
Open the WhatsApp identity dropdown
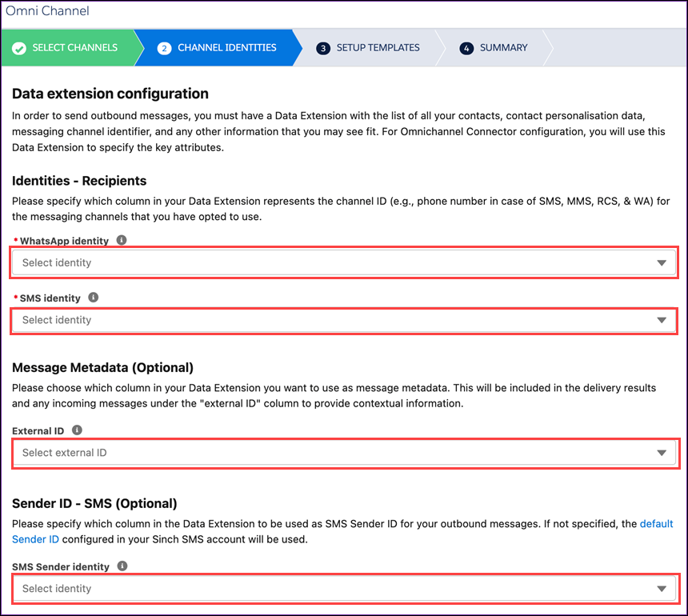click(x=344, y=262)
